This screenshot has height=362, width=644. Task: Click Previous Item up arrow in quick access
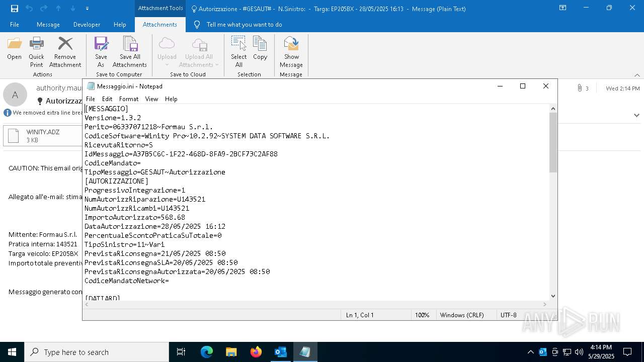pos(58,9)
